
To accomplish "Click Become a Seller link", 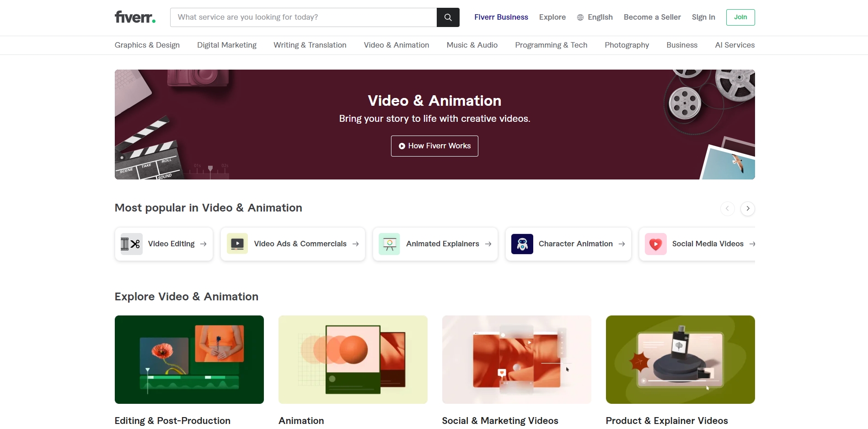I will [x=652, y=17].
